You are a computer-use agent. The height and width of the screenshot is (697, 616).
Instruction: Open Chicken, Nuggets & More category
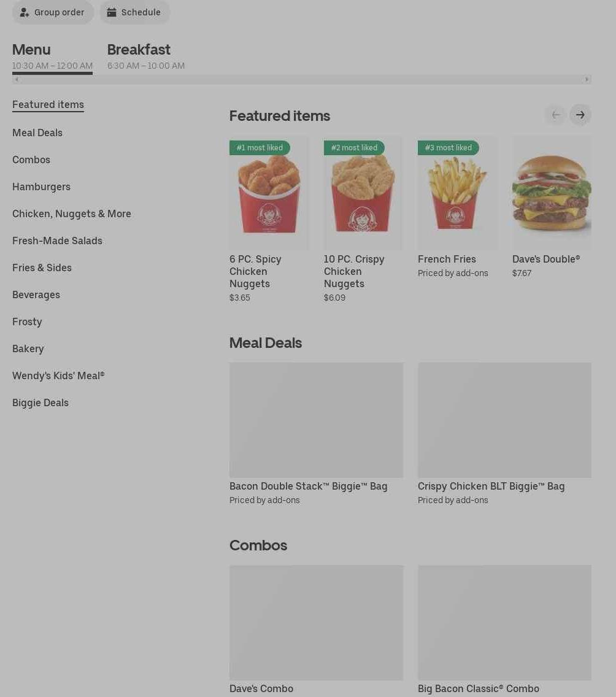point(72,214)
